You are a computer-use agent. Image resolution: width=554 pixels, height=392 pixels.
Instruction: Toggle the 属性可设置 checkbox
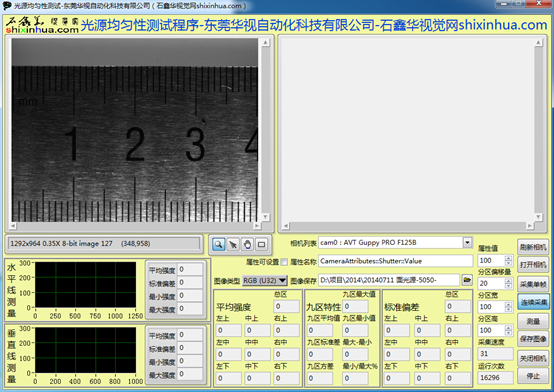(284, 262)
